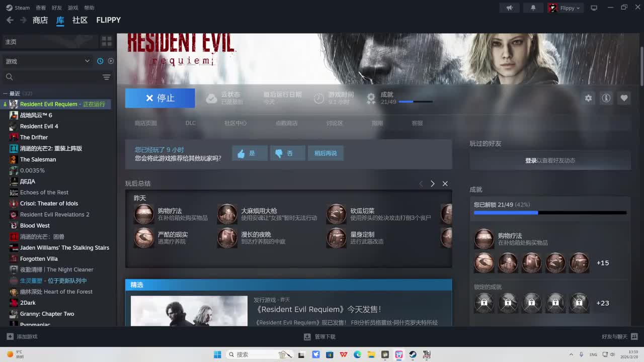
Task: Click the library search magnifier icon
Action: 9,77
